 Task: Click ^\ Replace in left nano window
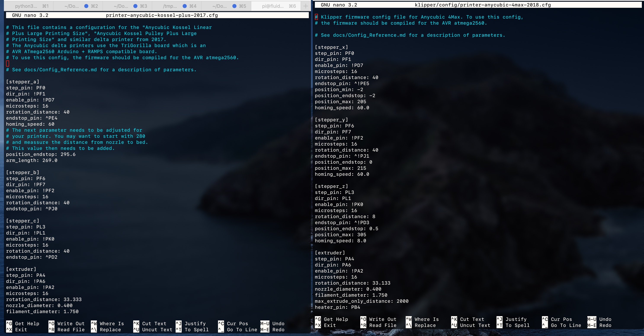(x=106, y=330)
